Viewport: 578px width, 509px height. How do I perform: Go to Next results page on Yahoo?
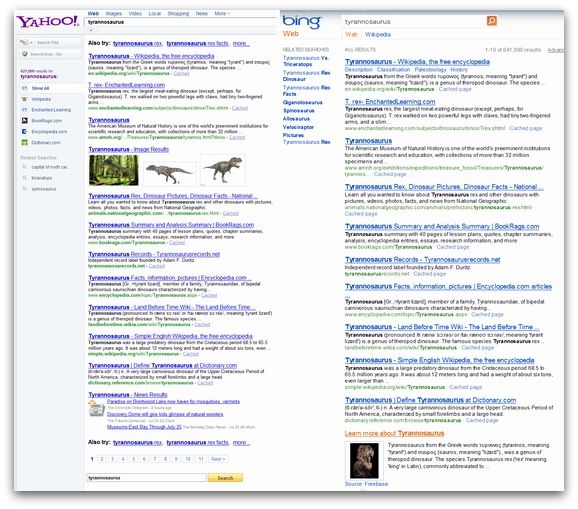[x=218, y=459]
